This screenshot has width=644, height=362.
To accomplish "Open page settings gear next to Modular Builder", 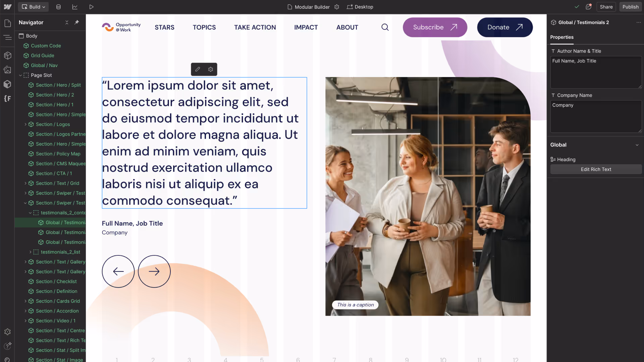I will point(337,7).
